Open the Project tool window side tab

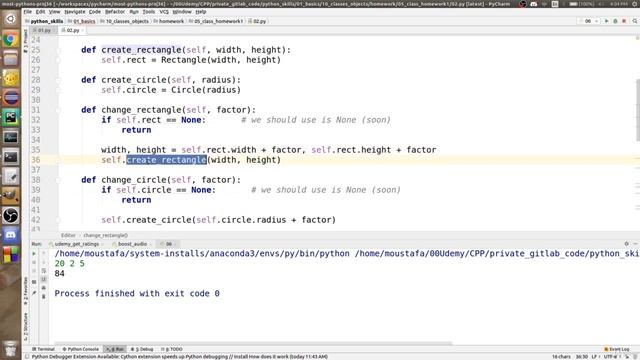point(26,41)
